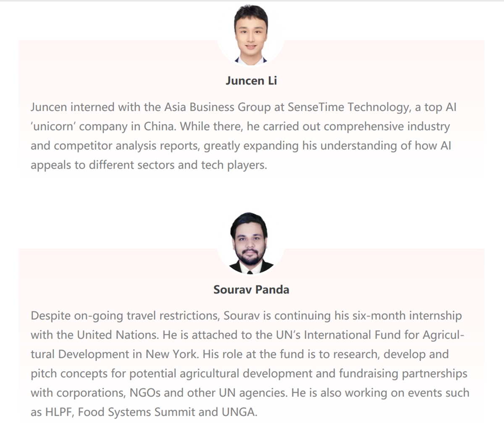
Task: Click the profile photo above Sourav Panda's name
Action: [x=251, y=242]
